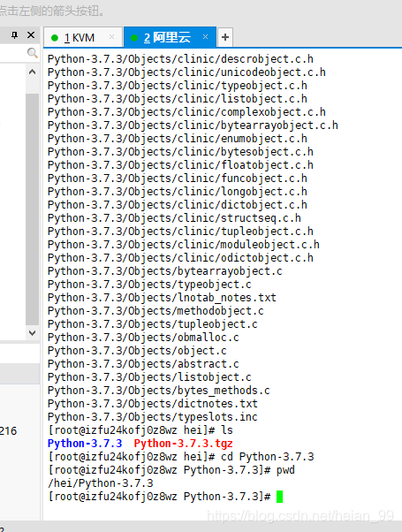Close the 1 KVM tab
Screen dimensions: 402x532
[111, 37]
